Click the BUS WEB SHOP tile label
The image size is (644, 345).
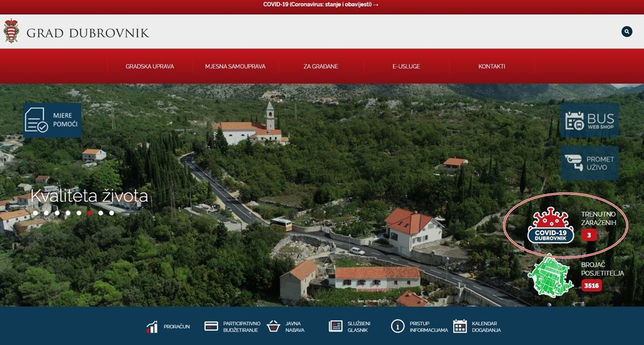(x=601, y=121)
